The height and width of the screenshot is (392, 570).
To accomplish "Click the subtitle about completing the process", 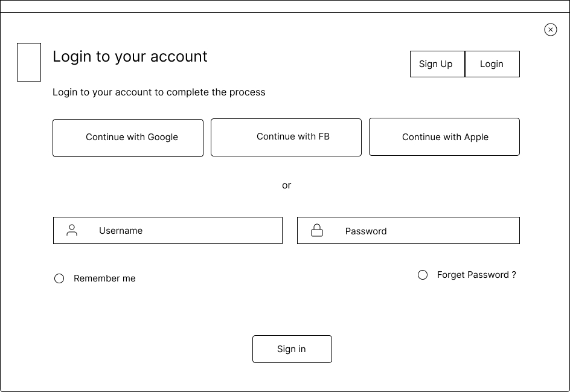I will tap(159, 92).
